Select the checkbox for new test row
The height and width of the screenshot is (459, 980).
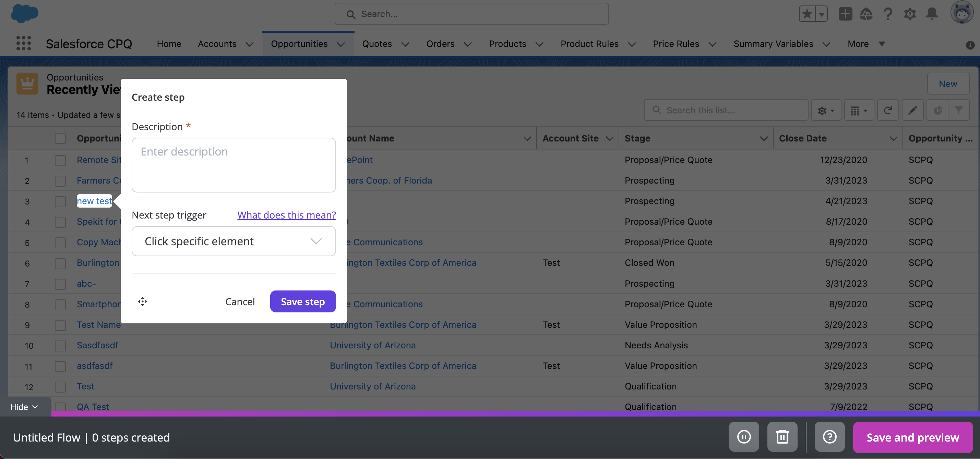coord(60,201)
